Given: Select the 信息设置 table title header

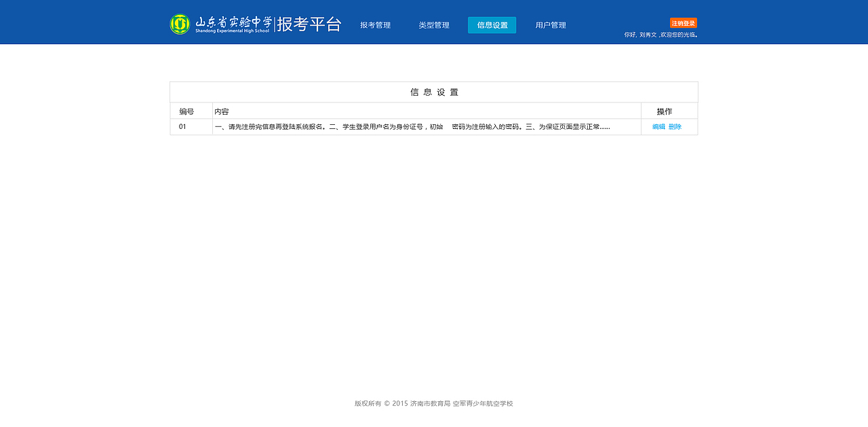Looking at the screenshot, I should 434,91.
